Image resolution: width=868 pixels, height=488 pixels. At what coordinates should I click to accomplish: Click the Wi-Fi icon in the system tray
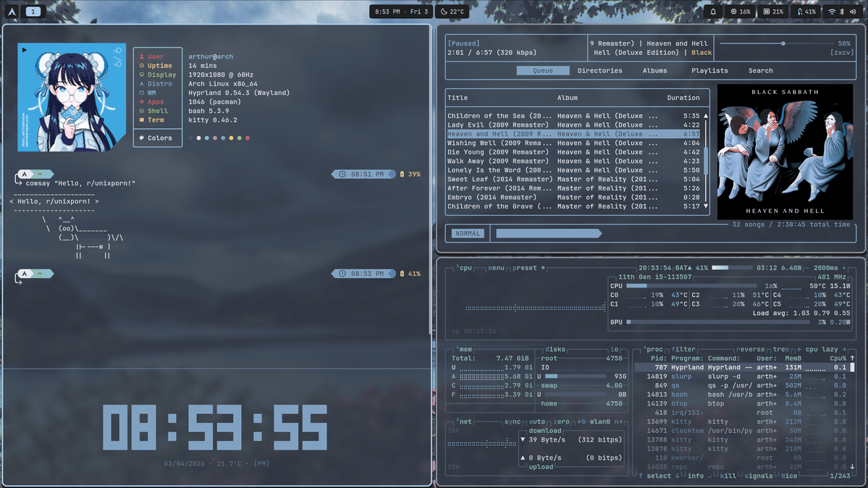[832, 11]
